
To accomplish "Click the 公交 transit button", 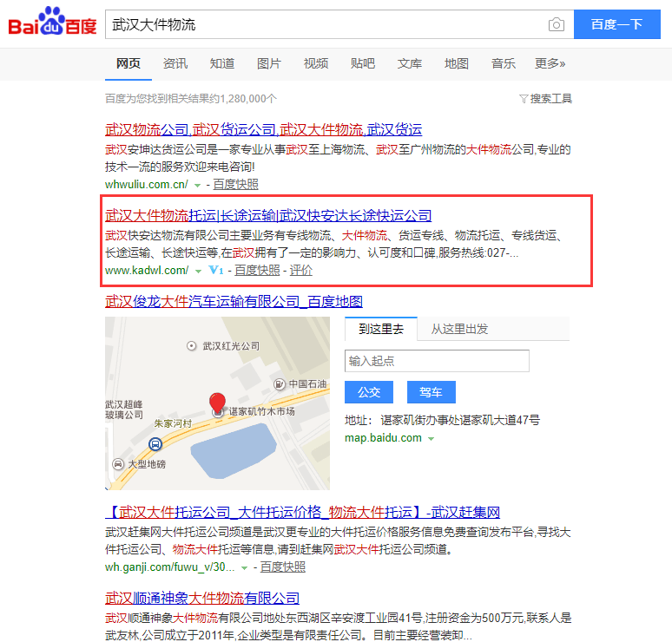I will point(369,392).
